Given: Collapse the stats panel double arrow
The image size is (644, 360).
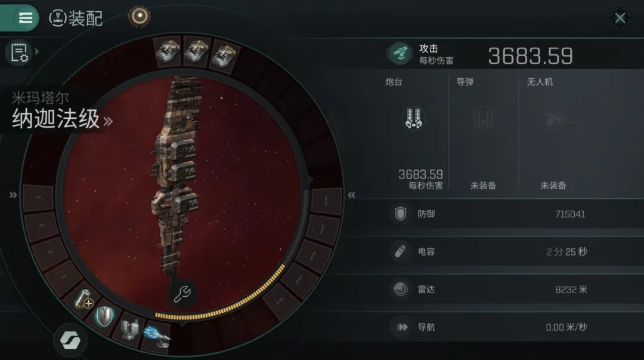Looking at the screenshot, I should tap(352, 195).
